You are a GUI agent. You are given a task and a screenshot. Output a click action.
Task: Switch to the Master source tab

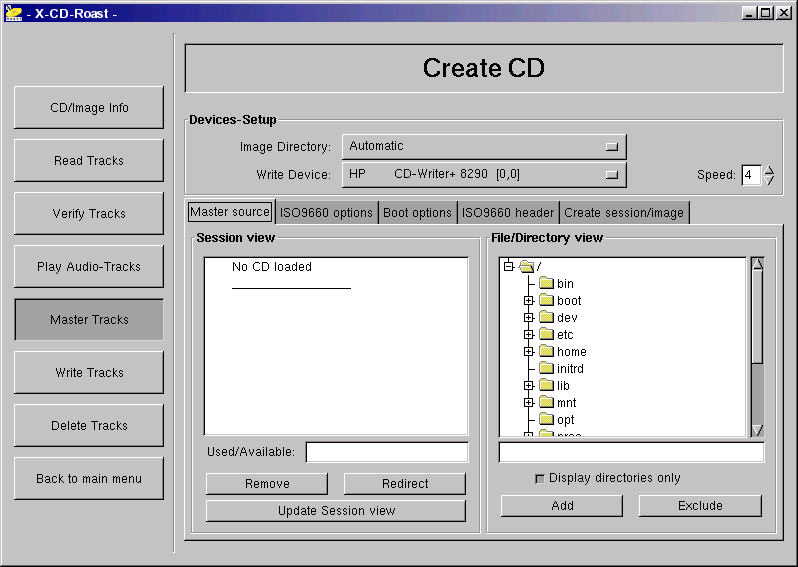[230, 212]
